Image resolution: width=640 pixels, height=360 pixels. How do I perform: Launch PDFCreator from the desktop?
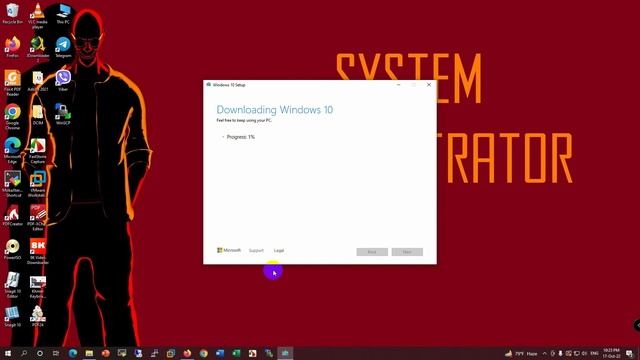pyautogui.click(x=12, y=215)
